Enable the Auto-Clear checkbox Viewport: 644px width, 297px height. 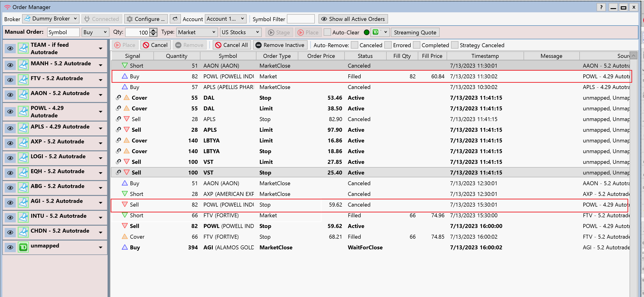click(x=327, y=32)
